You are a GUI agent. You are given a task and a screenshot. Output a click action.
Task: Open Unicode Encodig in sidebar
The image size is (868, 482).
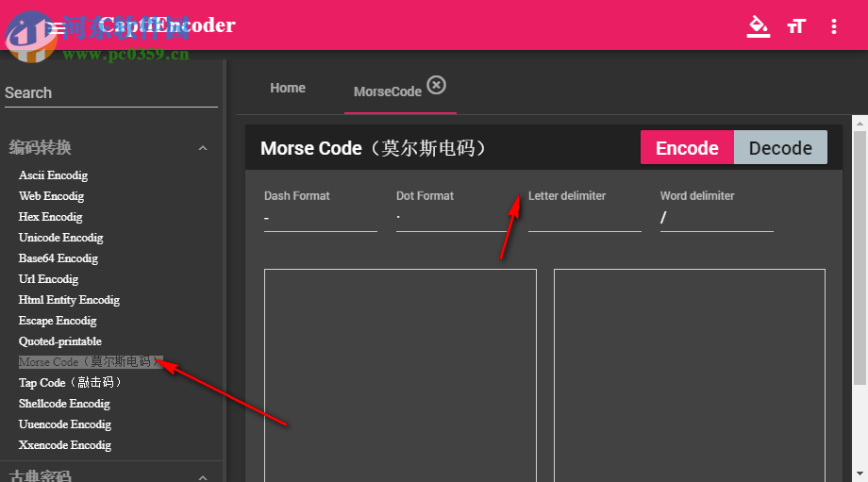tap(61, 238)
